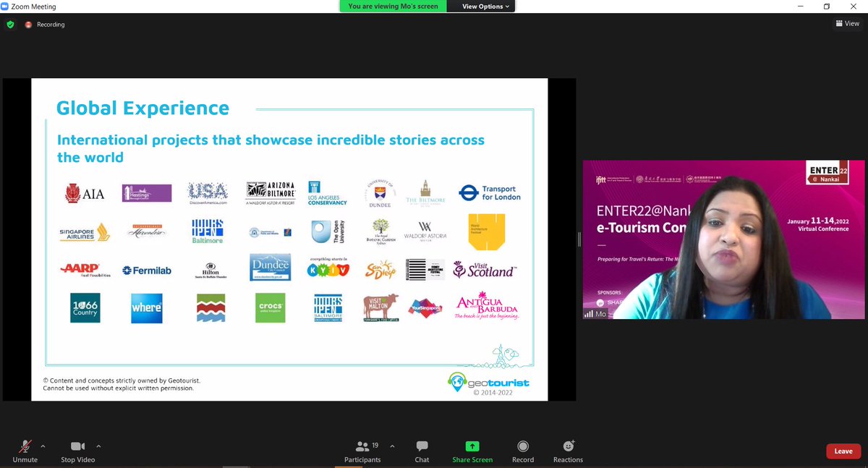The height and width of the screenshot is (468, 868).
Task: Click the Transport for London logo
Action: pos(490,192)
